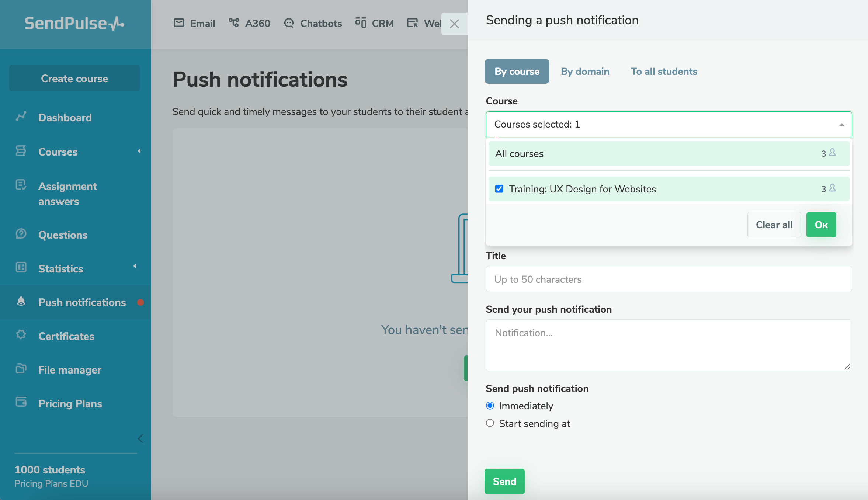Click the Certificates badge icon
This screenshot has height=500, width=868.
point(21,335)
